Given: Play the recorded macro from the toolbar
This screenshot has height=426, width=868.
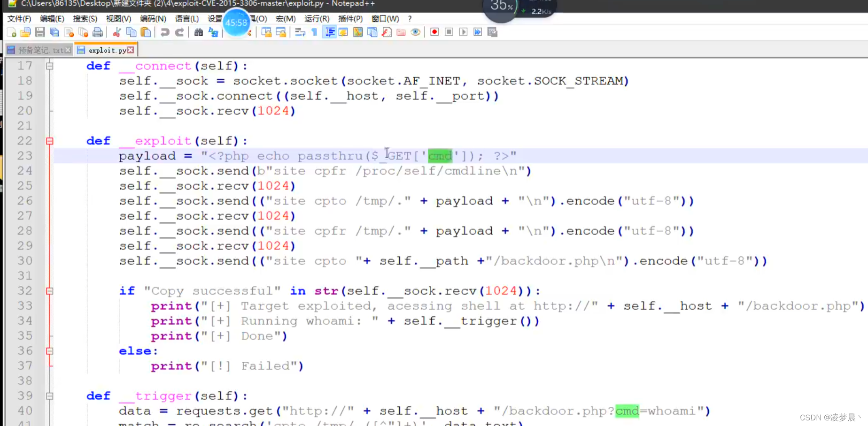Looking at the screenshot, I should tap(463, 32).
